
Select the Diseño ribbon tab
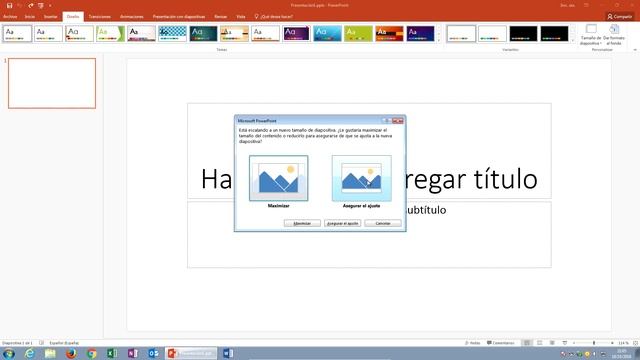(73, 17)
